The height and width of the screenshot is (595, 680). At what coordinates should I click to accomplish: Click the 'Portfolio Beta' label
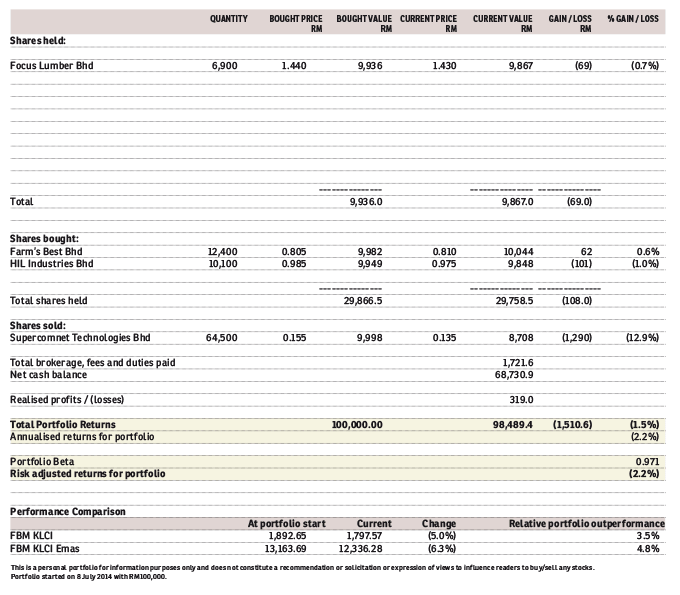42,462
